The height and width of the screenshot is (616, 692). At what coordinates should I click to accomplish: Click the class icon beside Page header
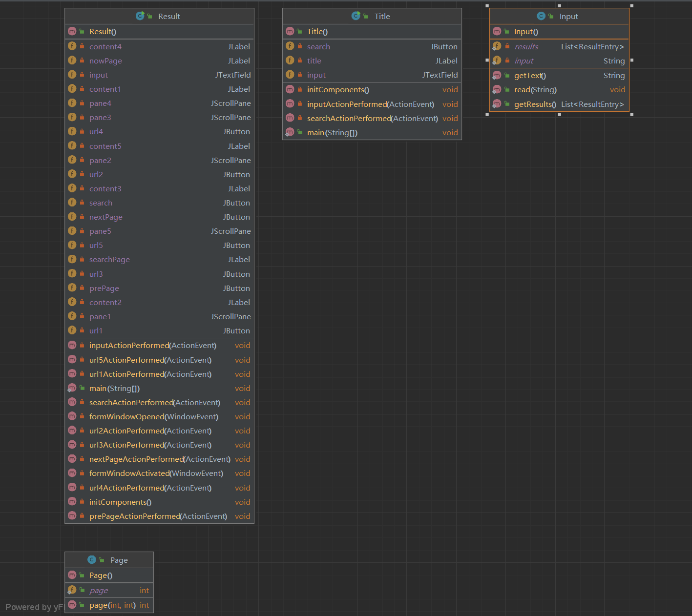(x=92, y=560)
